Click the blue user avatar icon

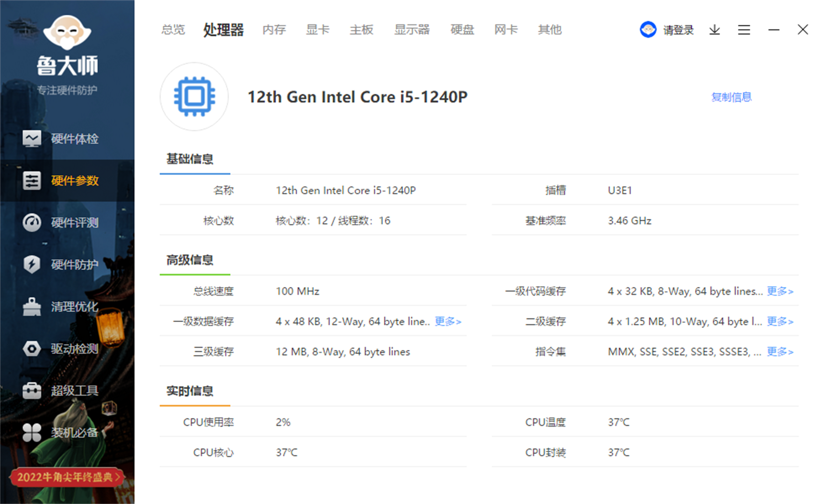tap(648, 30)
